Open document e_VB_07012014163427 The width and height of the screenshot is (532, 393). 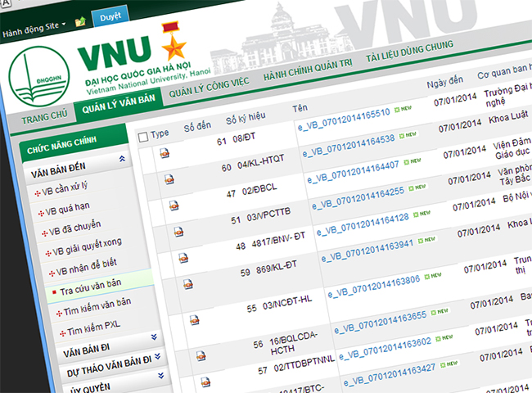point(390,375)
